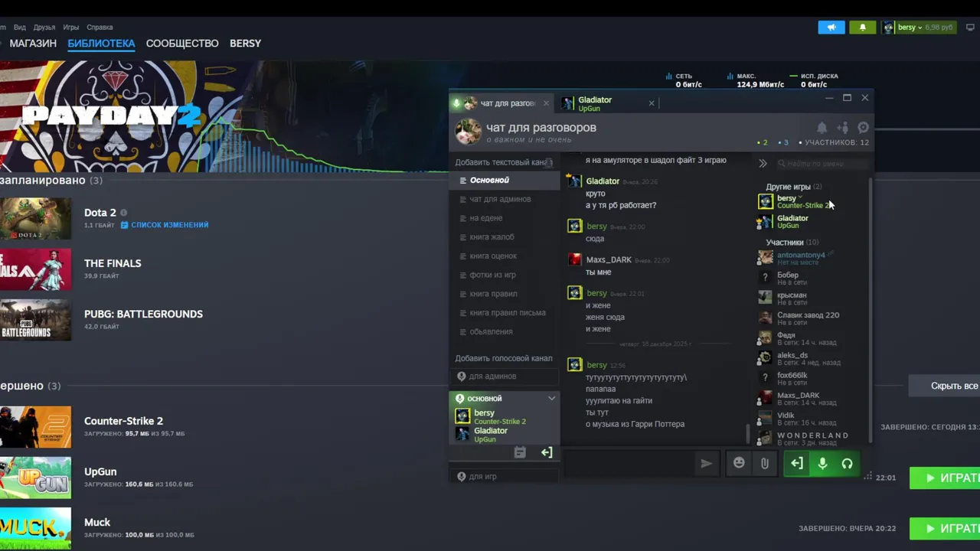Image resolution: width=980 pixels, height=551 pixels.
Task: Click the chat messages scrollbar
Action: (748, 434)
